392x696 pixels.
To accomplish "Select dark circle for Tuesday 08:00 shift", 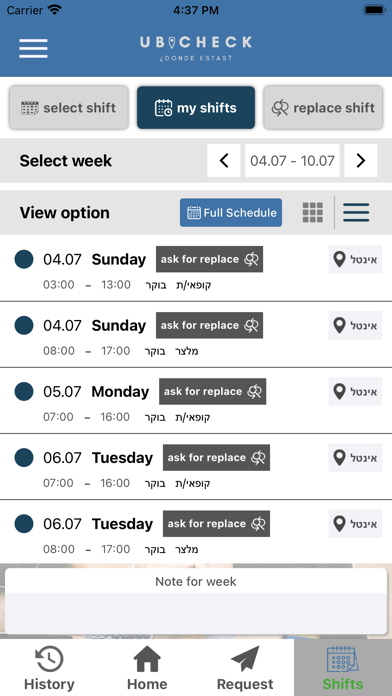I will click(x=24, y=524).
